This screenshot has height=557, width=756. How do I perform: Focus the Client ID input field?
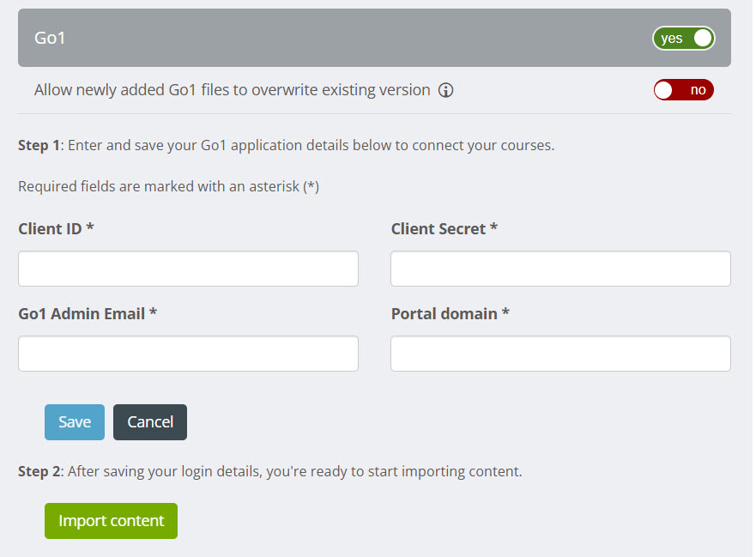[188, 268]
